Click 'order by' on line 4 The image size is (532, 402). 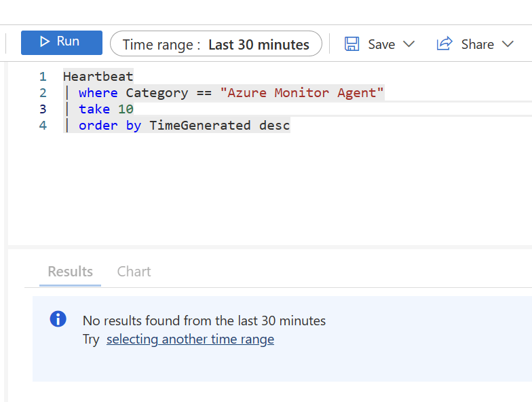[110, 126]
